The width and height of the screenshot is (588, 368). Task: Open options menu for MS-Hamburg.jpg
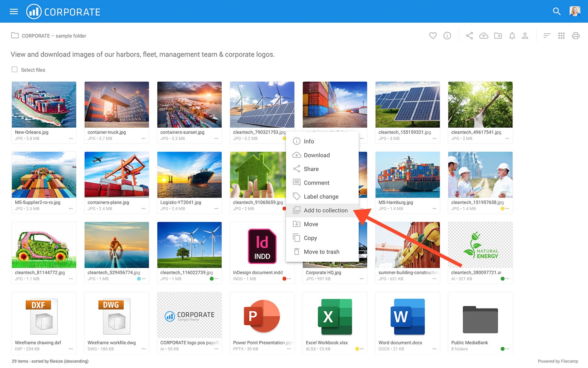pos(434,209)
